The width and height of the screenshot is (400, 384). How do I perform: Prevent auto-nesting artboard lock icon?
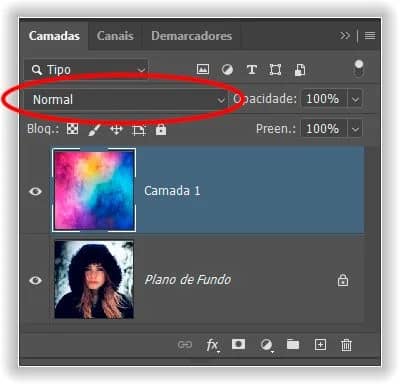point(139,130)
